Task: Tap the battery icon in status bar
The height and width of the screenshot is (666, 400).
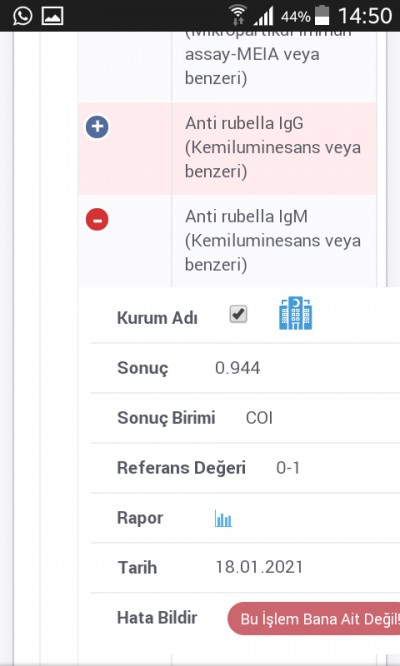Action: [x=323, y=15]
